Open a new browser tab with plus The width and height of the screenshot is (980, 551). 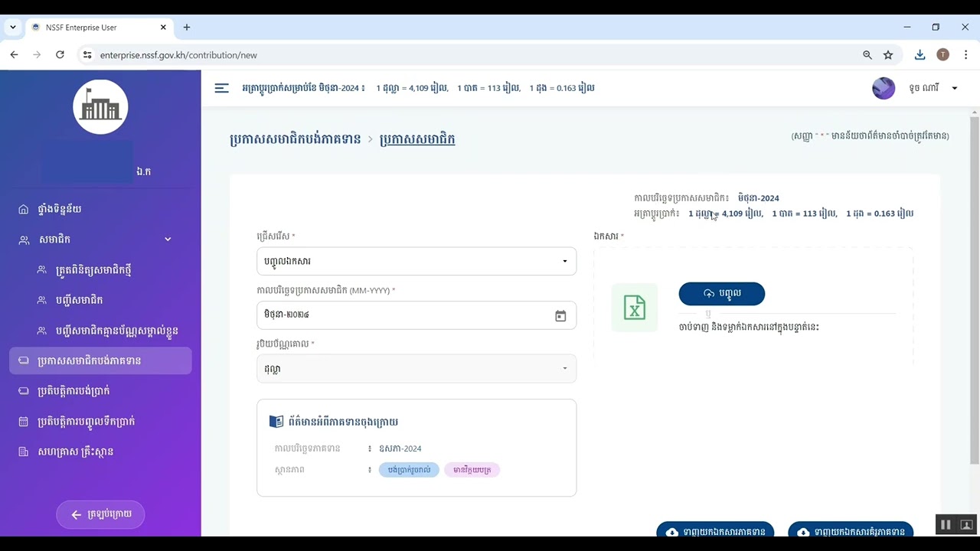pos(187,28)
